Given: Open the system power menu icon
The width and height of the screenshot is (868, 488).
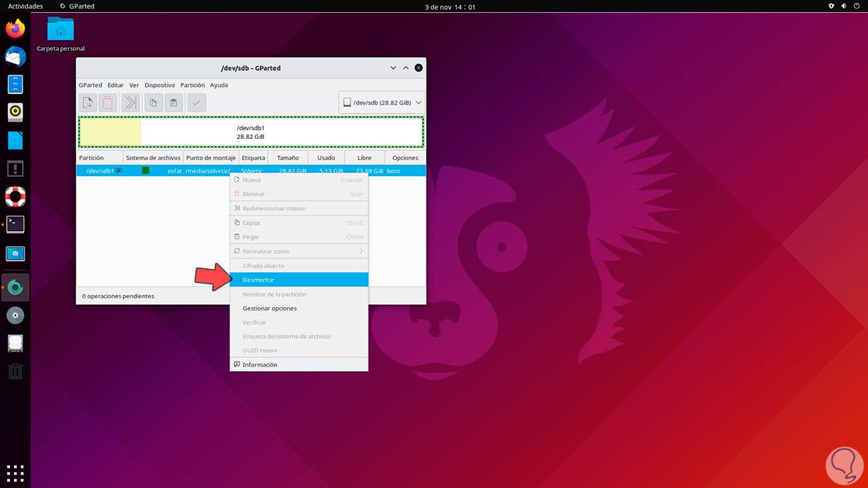Looking at the screenshot, I should [857, 6].
